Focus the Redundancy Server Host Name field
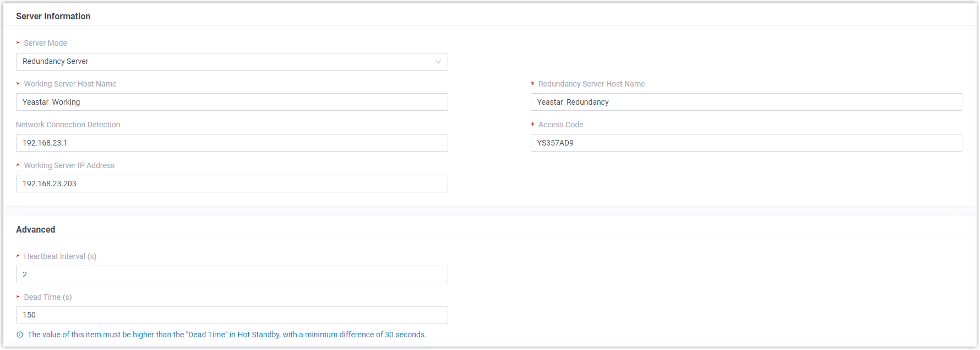 746,102
